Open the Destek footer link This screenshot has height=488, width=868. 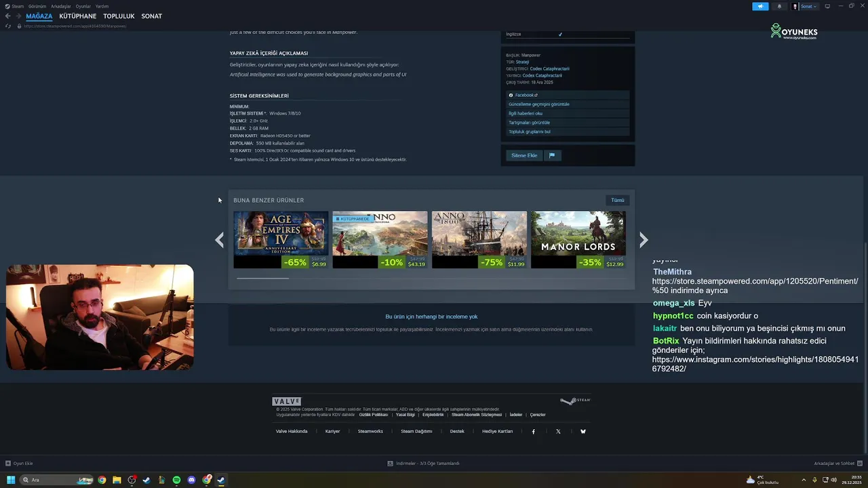[x=457, y=431]
